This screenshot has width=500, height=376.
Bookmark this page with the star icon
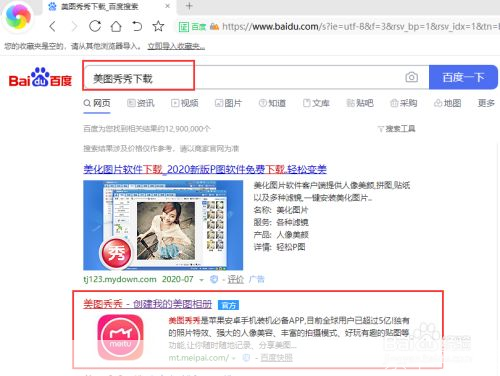coord(158,26)
